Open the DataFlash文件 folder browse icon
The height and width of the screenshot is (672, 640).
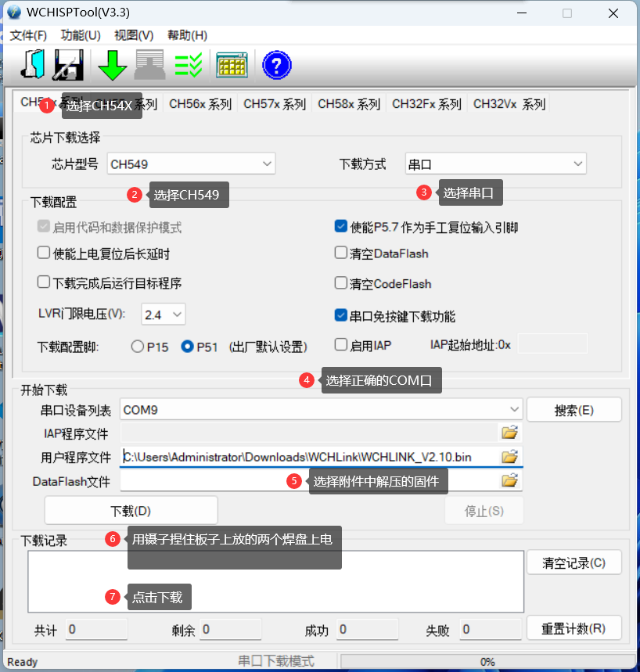pos(509,480)
